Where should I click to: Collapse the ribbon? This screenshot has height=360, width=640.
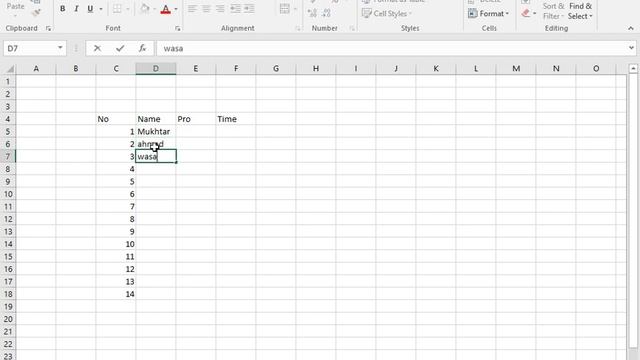coord(631,28)
